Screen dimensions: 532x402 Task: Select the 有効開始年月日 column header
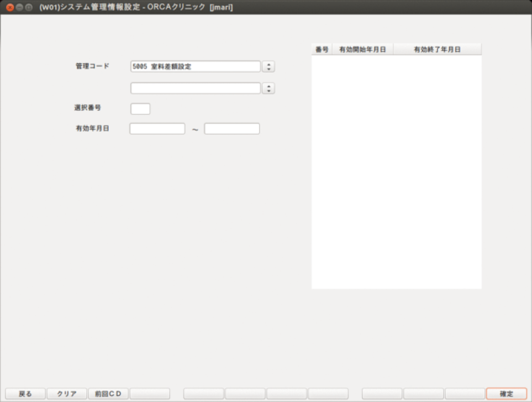tap(362, 49)
